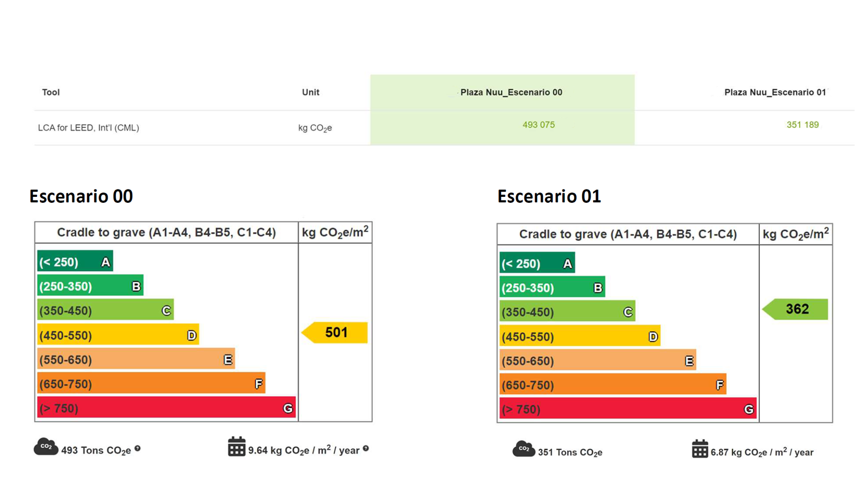Click the red G bar in Escenario 01
The height and width of the screenshot is (501, 868).
628,409
